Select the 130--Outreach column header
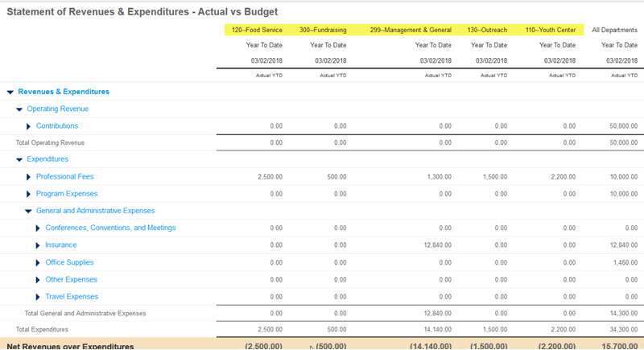This screenshot has width=644, height=350. (487, 30)
